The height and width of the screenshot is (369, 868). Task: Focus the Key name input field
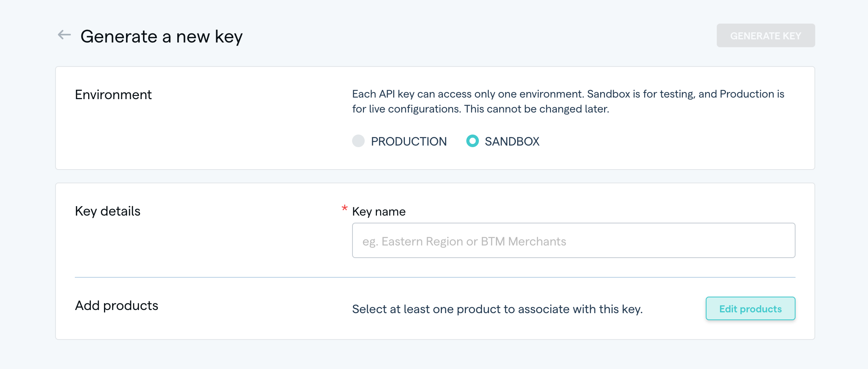pos(573,241)
